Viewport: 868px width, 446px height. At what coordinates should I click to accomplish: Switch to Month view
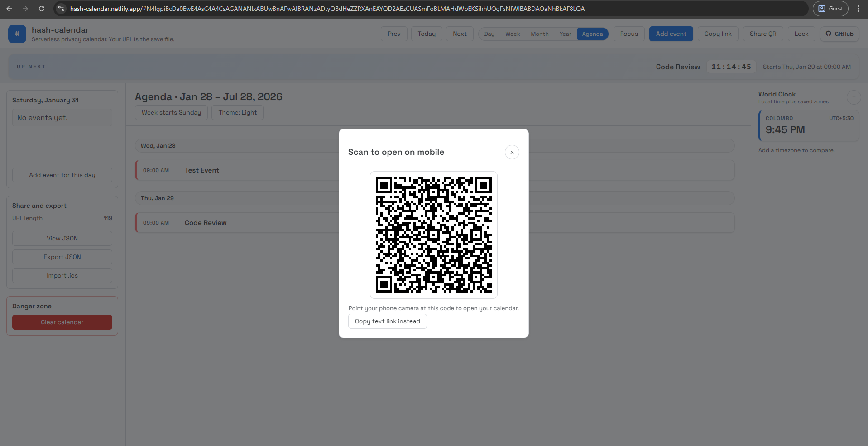tap(540, 34)
